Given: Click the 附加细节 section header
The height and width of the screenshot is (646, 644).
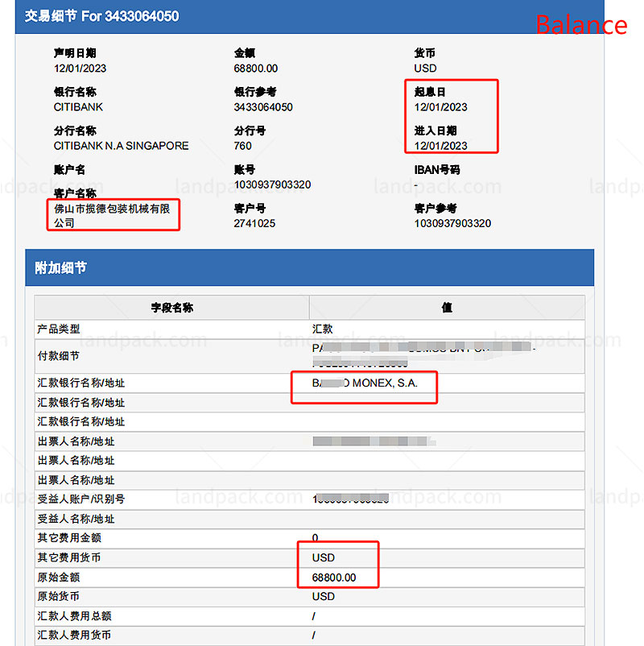Looking at the screenshot, I should click(x=60, y=267).
